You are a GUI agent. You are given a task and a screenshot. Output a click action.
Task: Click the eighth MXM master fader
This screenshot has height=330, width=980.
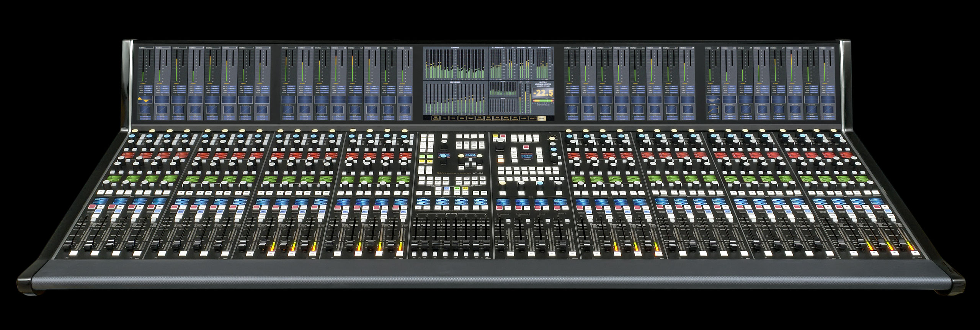(487, 245)
